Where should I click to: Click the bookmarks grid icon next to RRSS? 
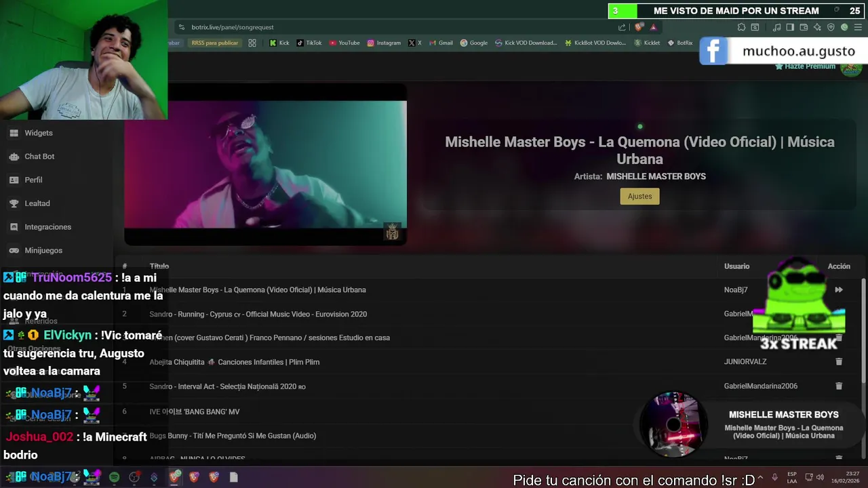(252, 43)
